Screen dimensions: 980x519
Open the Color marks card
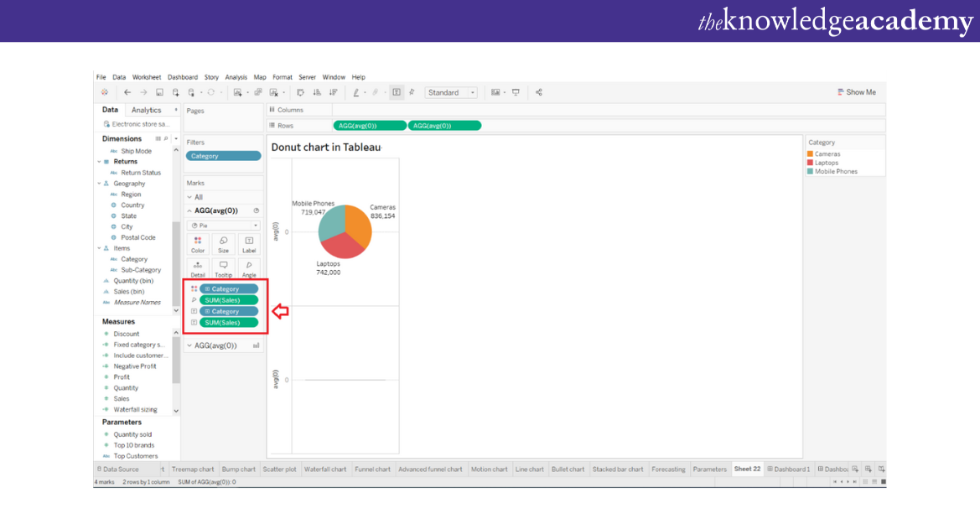(x=198, y=244)
